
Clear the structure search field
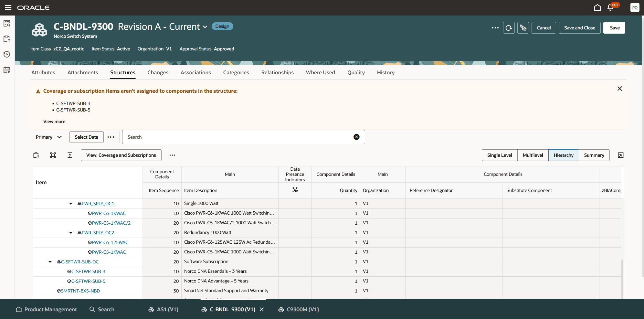[356, 137]
